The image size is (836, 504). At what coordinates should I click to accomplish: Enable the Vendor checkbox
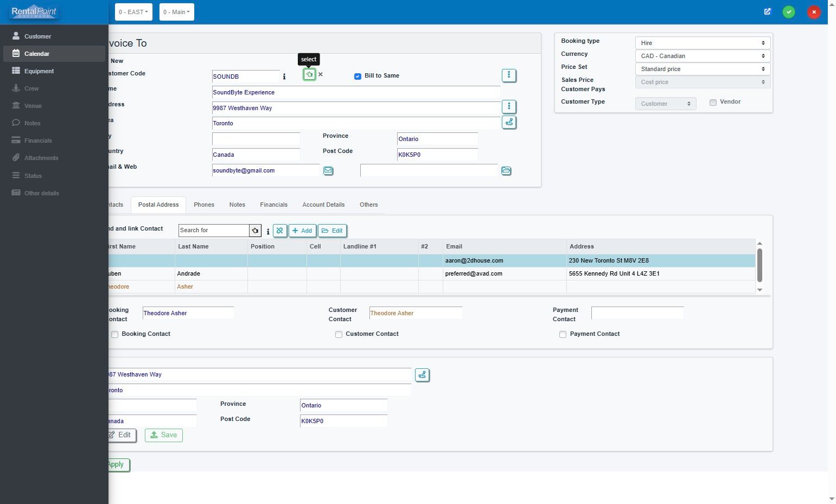(x=713, y=103)
